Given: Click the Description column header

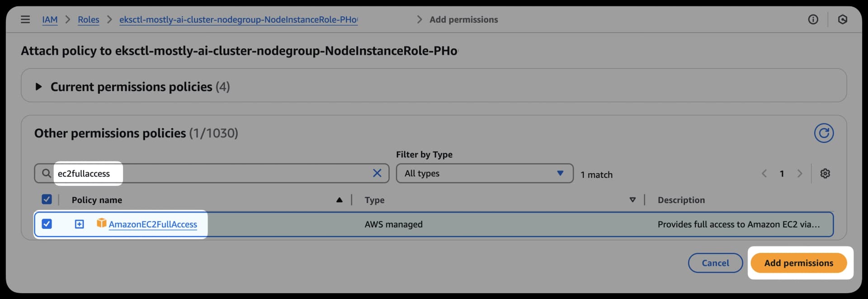Looking at the screenshot, I should 681,200.
